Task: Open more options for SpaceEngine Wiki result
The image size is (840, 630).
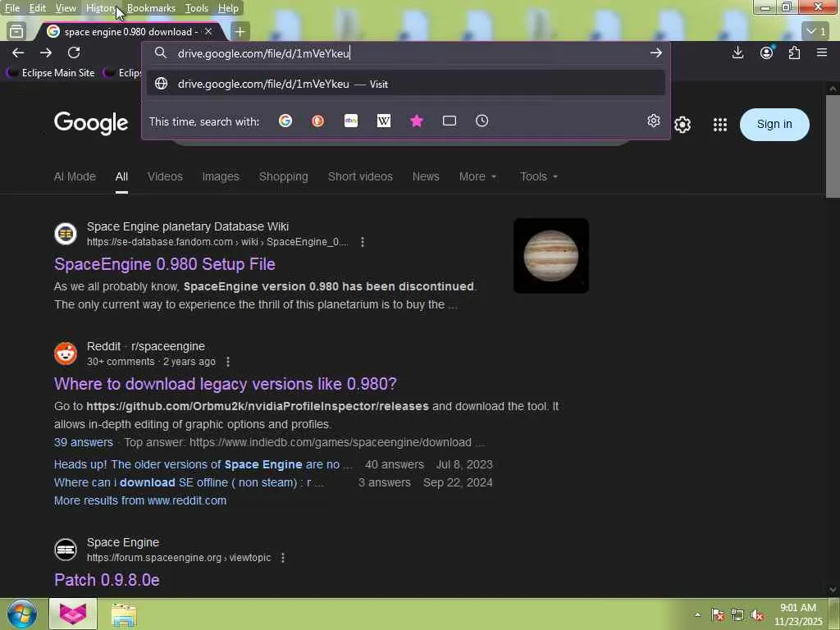Action: coord(363,242)
